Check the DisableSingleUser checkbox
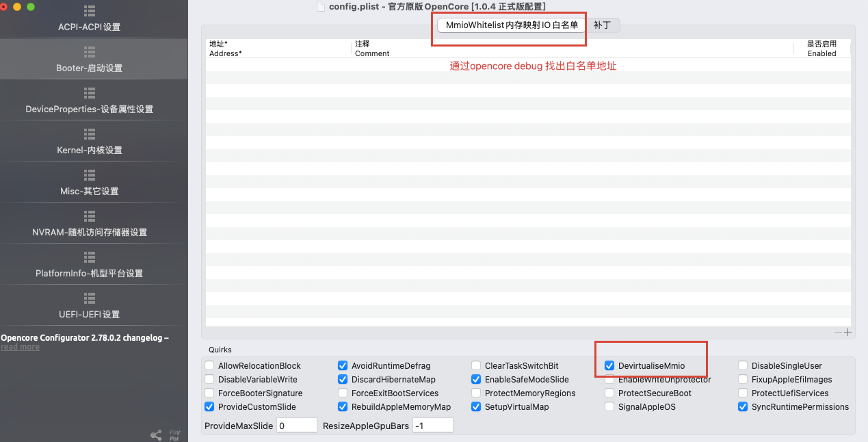 (x=743, y=366)
